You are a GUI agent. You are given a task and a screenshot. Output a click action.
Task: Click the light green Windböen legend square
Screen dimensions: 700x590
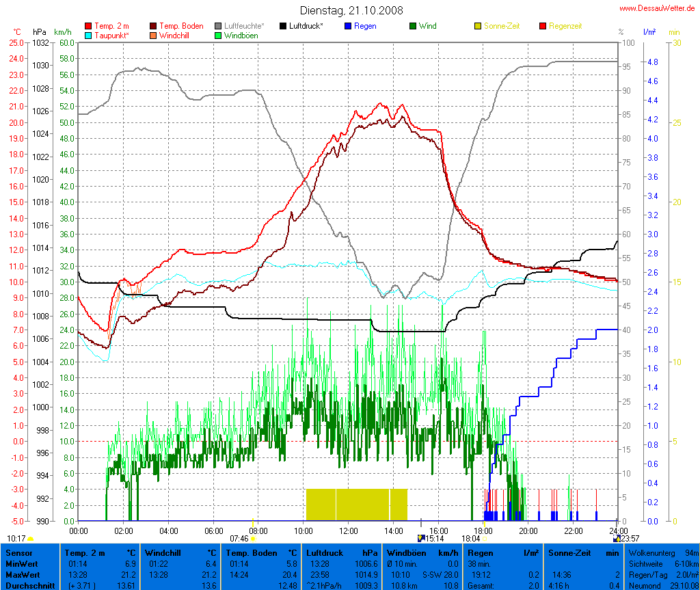(x=218, y=35)
